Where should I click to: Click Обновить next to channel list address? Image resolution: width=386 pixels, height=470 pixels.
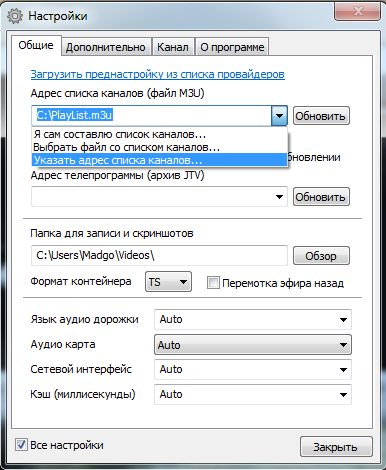[x=321, y=116]
